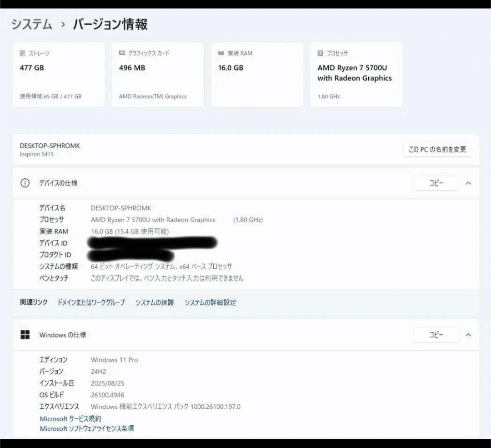Select AMD Ryzen 7 5700U card heading
This screenshot has height=448, width=491.
[x=355, y=73]
